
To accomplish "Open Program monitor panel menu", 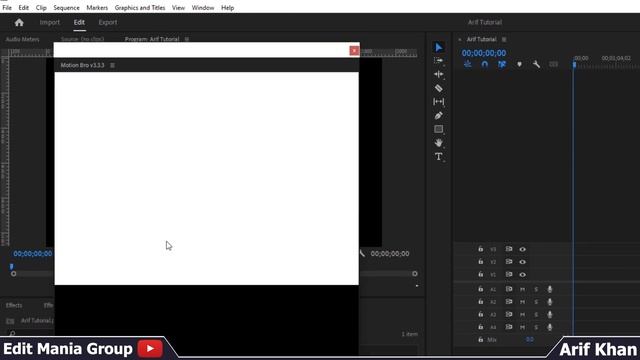I will pos(187,39).
